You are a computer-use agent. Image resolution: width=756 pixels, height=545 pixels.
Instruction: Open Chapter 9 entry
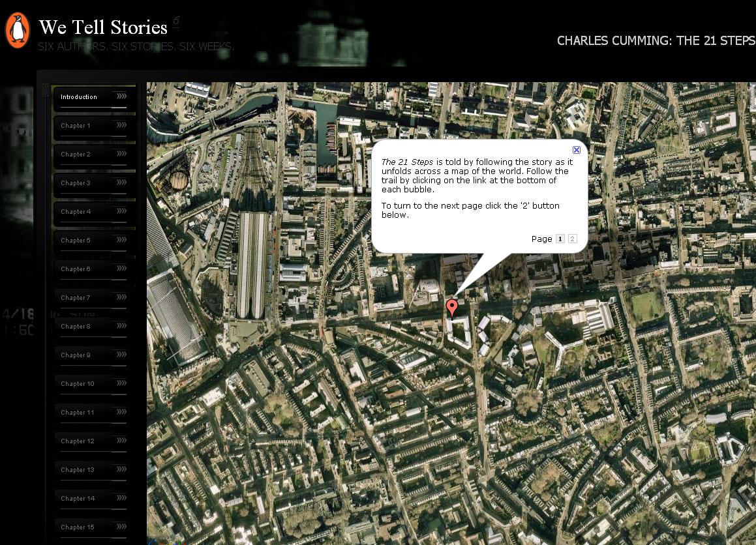point(76,355)
